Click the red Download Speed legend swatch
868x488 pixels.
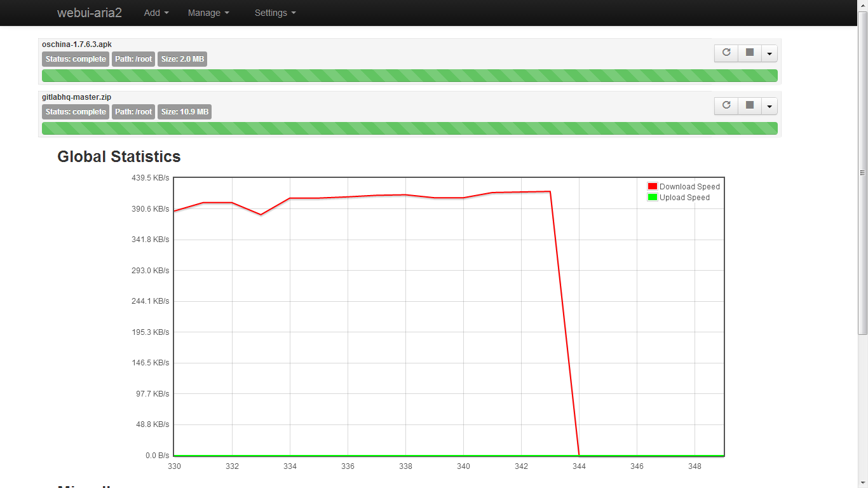[652, 186]
